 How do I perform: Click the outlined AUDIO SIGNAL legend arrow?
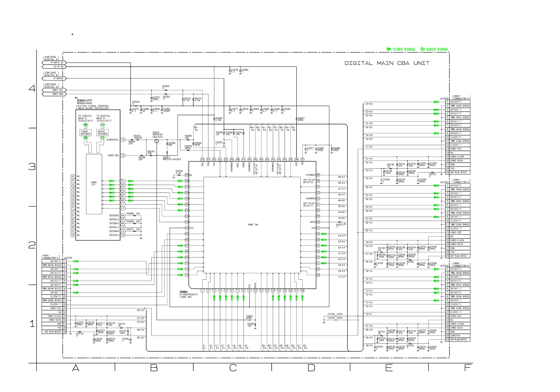pos(422,49)
